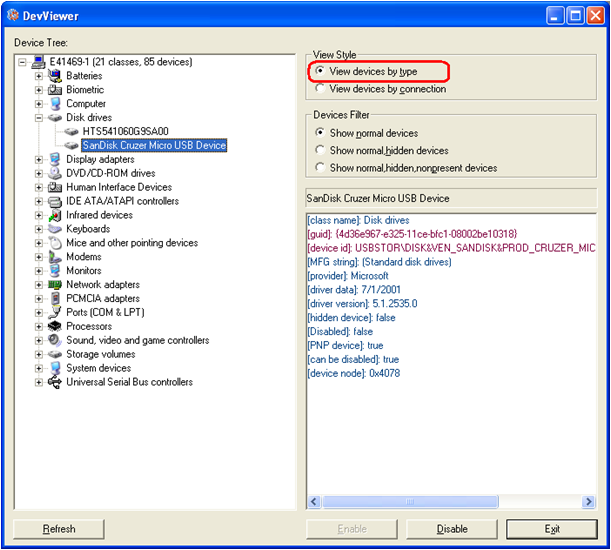
Task: Click the left scroll arrow in details pane
Action: 314,502
